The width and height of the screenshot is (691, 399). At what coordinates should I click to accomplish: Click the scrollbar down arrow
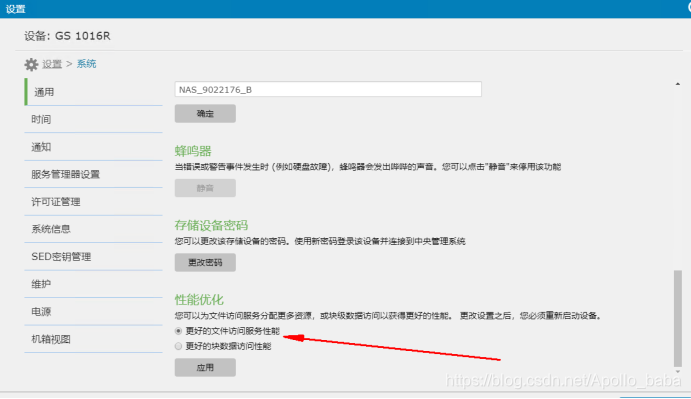coord(678,371)
